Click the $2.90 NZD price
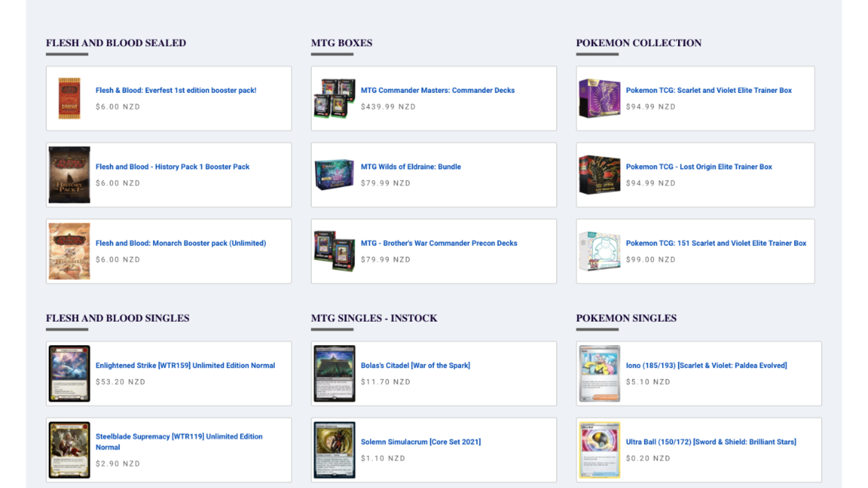Screen dimensions: 868x488 pos(118,464)
